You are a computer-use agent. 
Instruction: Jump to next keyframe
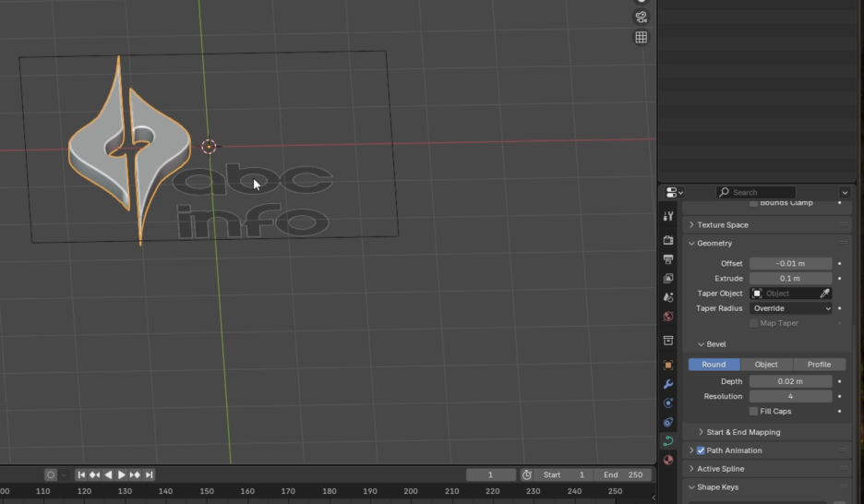tap(135, 474)
